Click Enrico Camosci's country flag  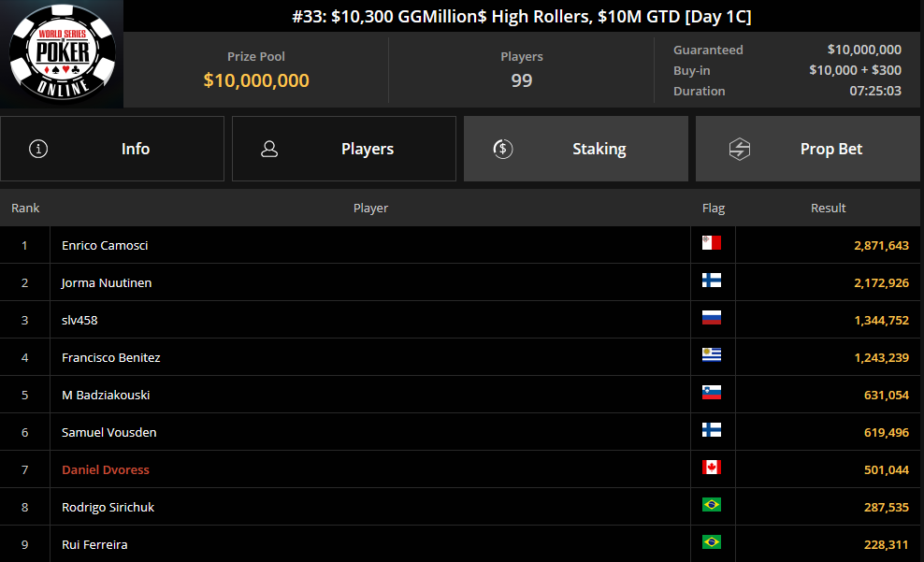click(x=712, y=243)
